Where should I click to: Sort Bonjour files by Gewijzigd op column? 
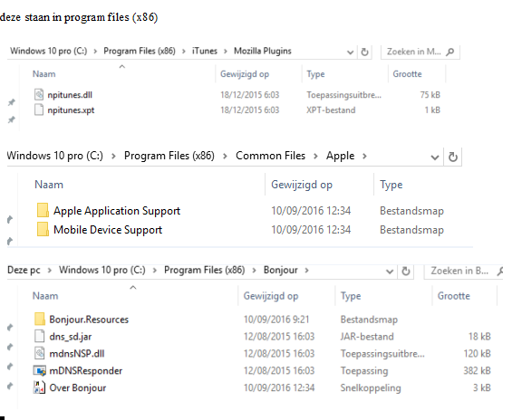tap(271, 296)
